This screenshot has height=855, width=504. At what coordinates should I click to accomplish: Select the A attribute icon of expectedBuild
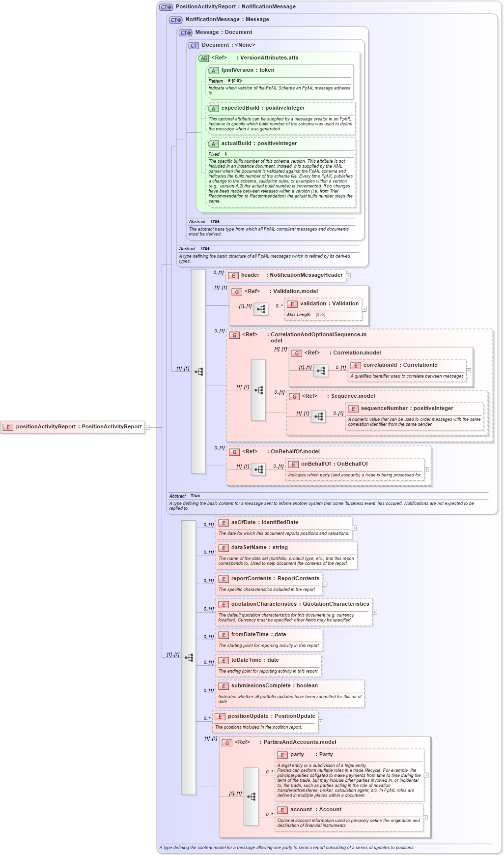(x=213, y=108)
